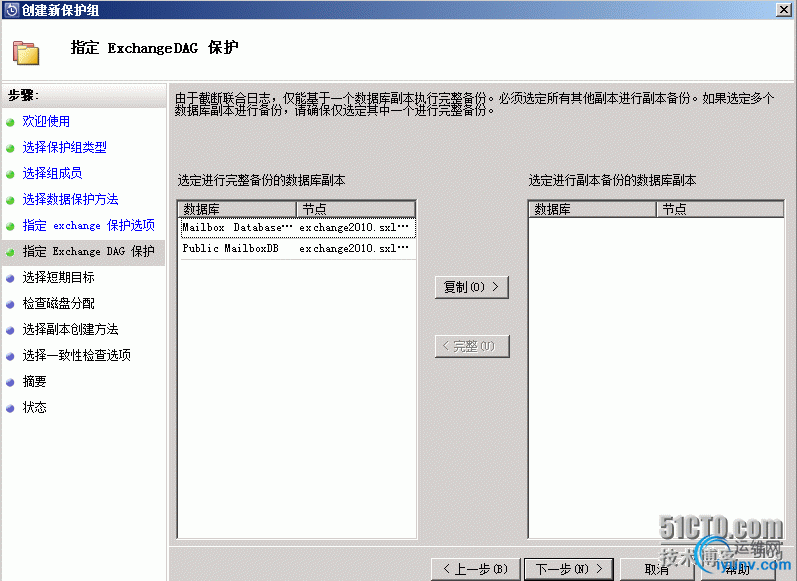Select the 状态 step
The image size is (797, 581).
[34, 407]
